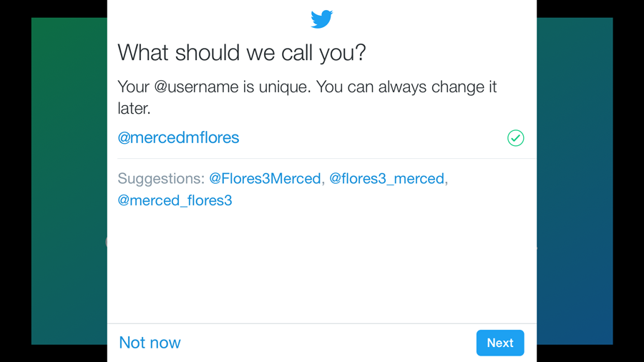The image size is (644, 362).
Task: Click the word "later." in the description
Action: click(135, 109)
